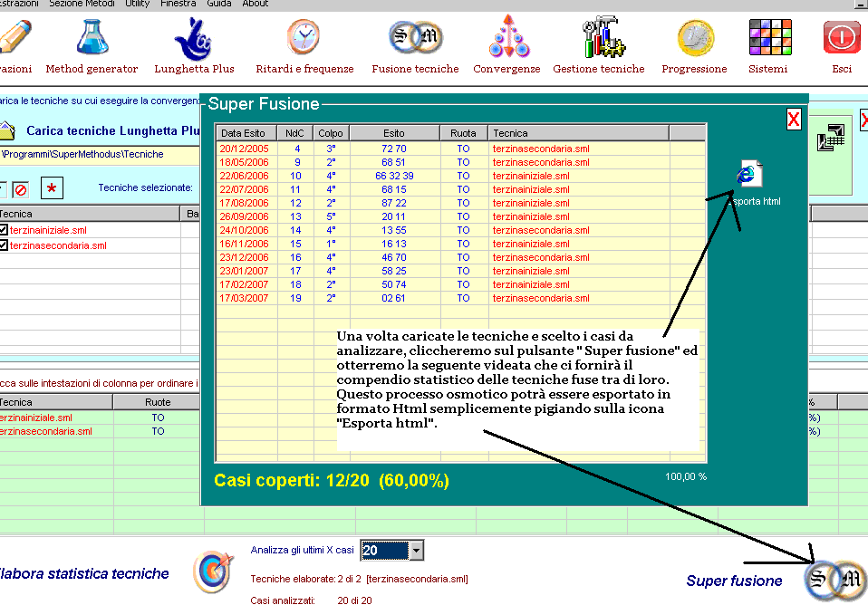Click the Super fusione label at bottom right
The width and height of the screenshot is (868, 605).
tap(734, 581)
